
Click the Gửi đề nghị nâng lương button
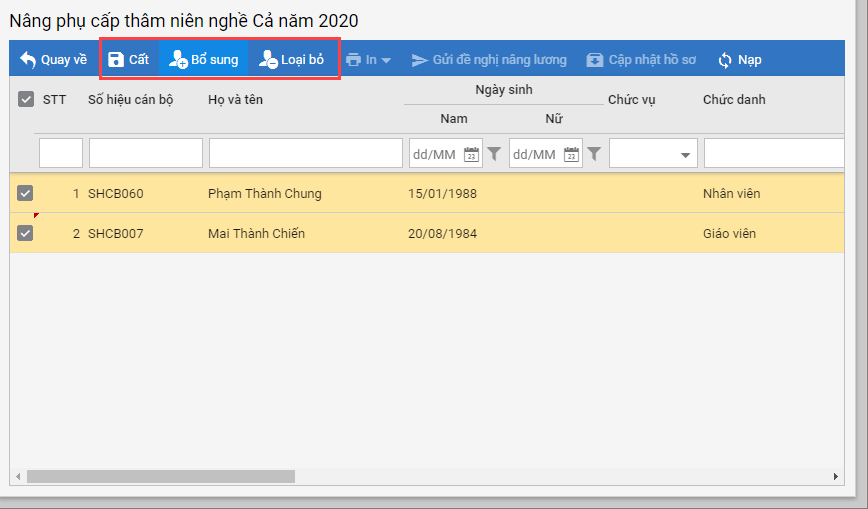click(489, 60)
